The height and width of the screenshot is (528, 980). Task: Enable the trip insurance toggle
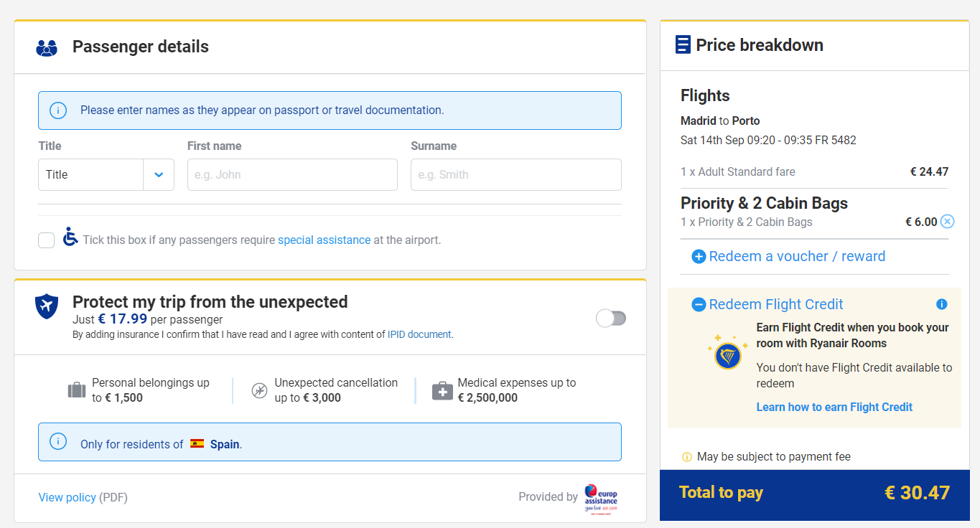point(611,318)
